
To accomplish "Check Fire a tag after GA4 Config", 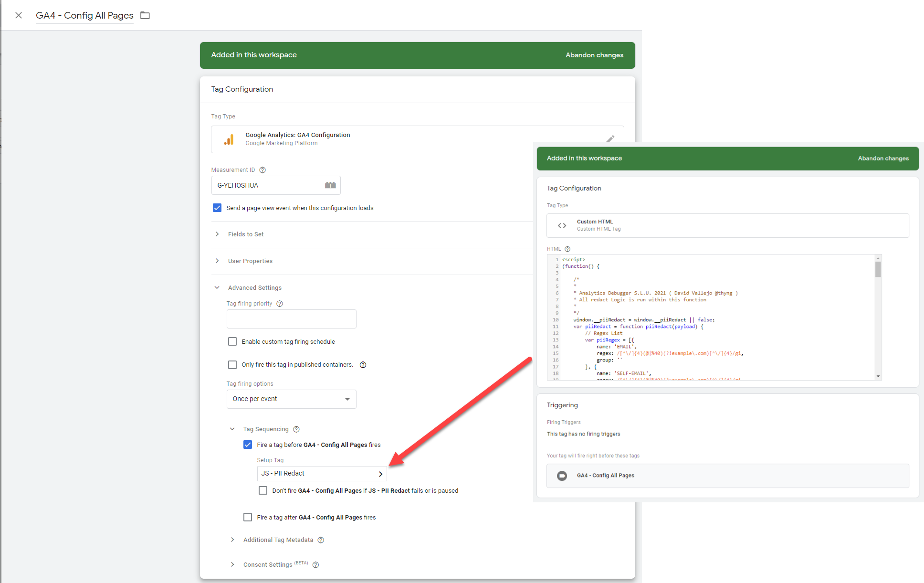I will [x=248, y=517].
